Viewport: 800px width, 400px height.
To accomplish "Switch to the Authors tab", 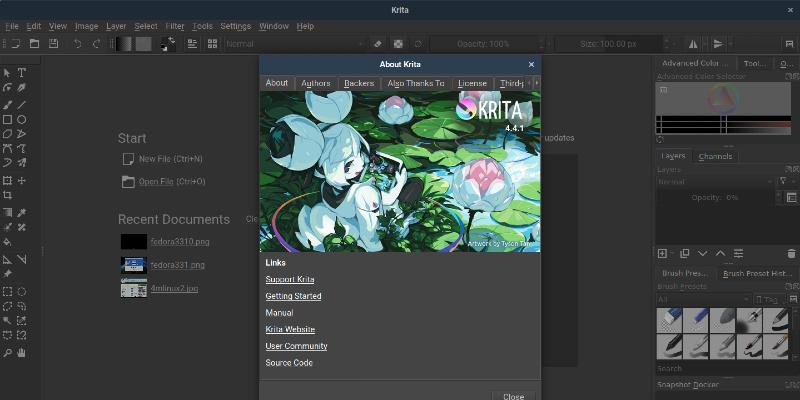I will click(x=316, y=84).
